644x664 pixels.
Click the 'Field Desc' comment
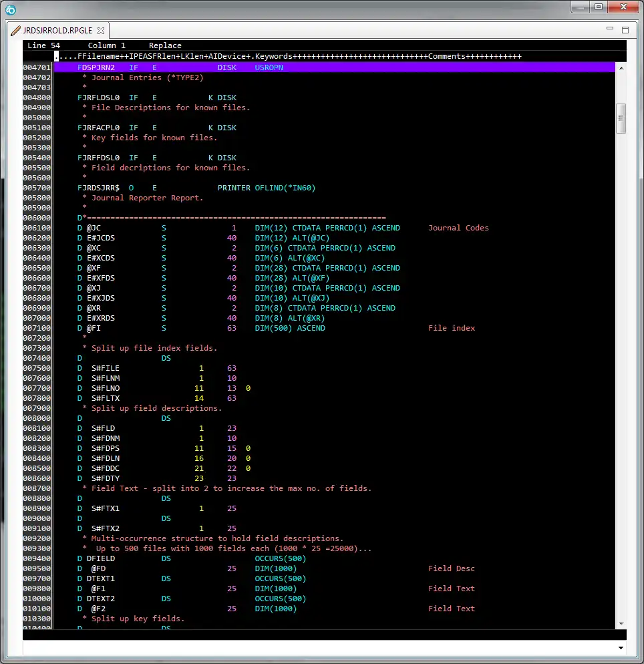tap(452, 568)
